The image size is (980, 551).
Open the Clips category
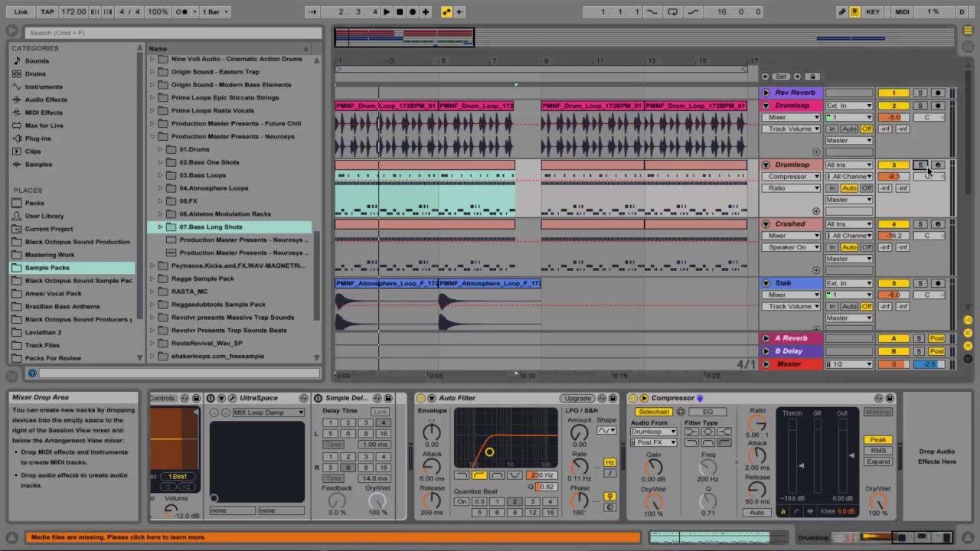(x=33, y=152)
